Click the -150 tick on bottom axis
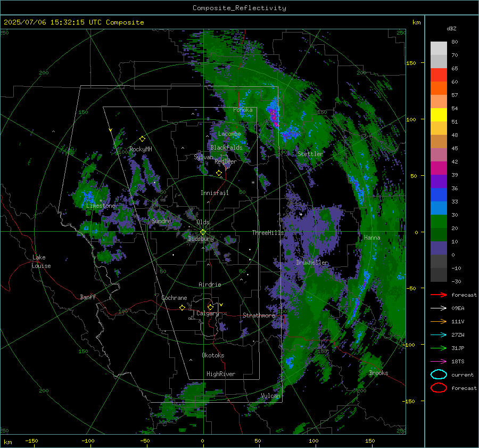The image size is (479, 448). point(31,441)
